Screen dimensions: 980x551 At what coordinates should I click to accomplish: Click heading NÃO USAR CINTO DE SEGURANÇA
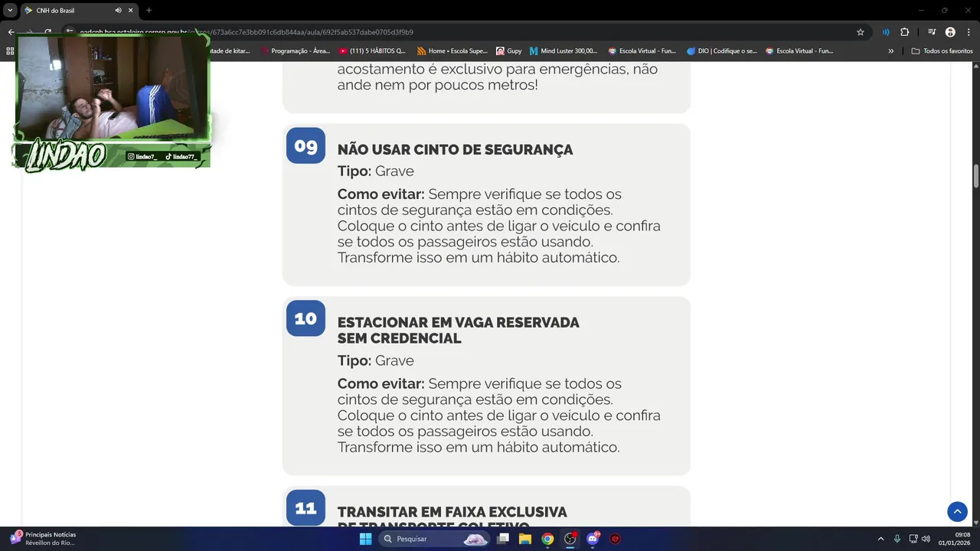pyautogui.click(x=455, y=150)
